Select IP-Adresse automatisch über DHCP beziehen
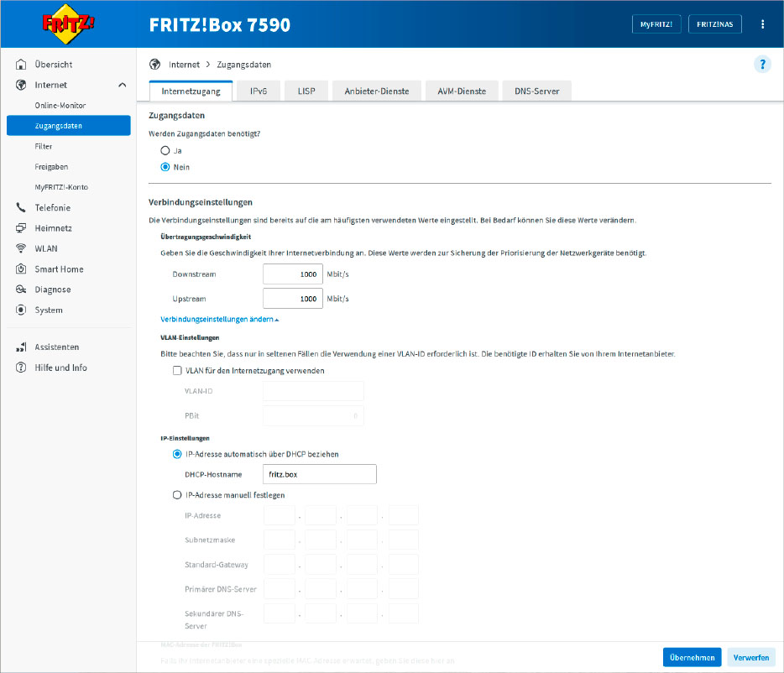The image size is (784, 673). click(177, 454)
